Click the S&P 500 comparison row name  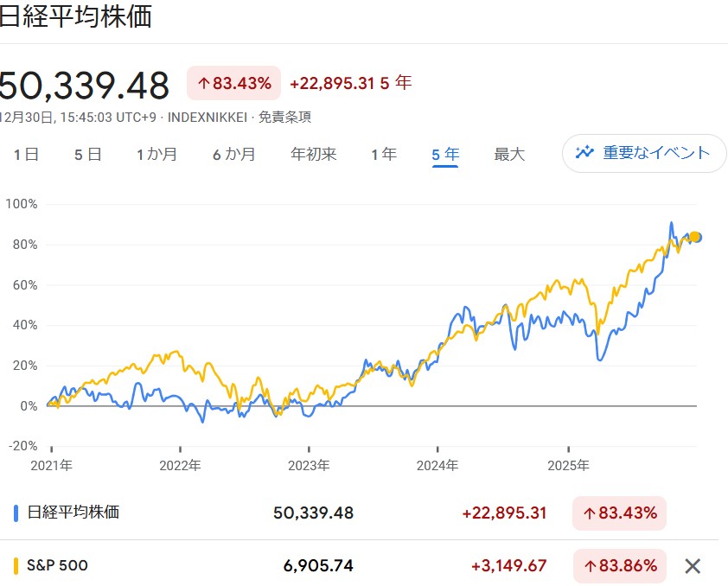pyautogui.click(x=58, y=566)
